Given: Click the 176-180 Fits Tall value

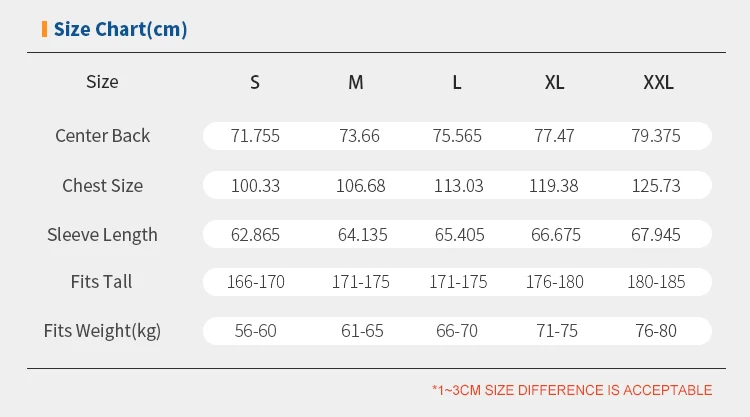Looking at the screenshot, I should tap(555, 282).
